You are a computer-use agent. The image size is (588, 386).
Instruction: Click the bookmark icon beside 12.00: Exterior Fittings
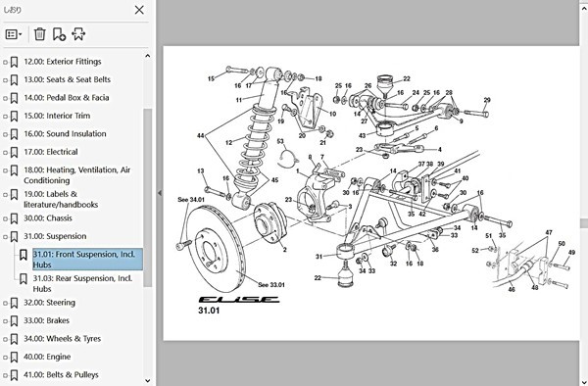[15, 62]
